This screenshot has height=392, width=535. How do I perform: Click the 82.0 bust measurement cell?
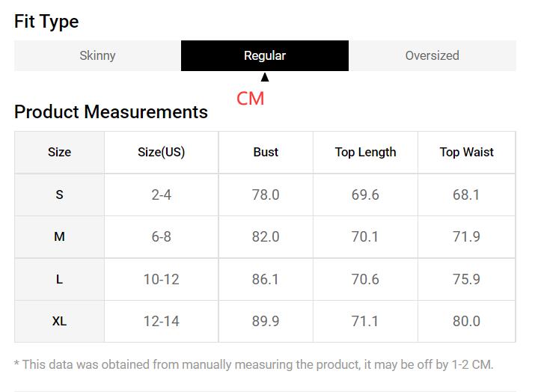266,236
